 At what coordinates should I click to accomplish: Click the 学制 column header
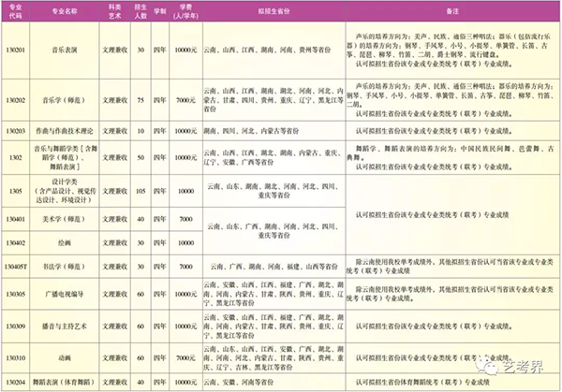pos(160,11)
